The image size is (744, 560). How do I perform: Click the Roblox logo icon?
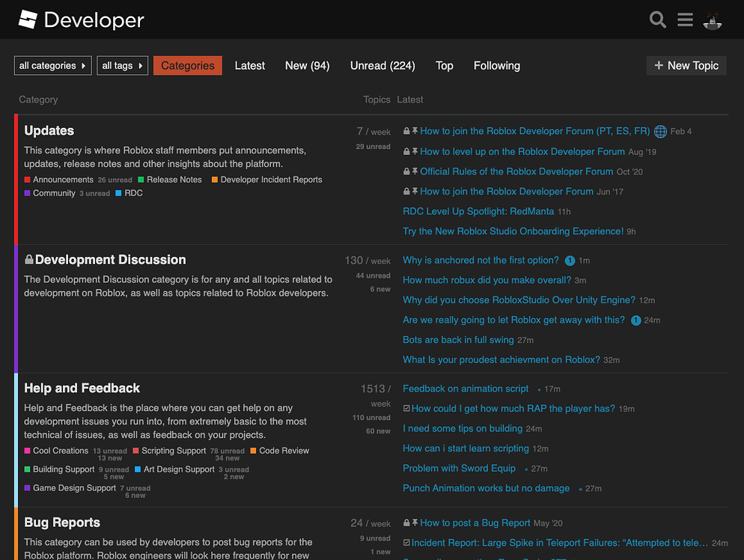tap(28, 19)
